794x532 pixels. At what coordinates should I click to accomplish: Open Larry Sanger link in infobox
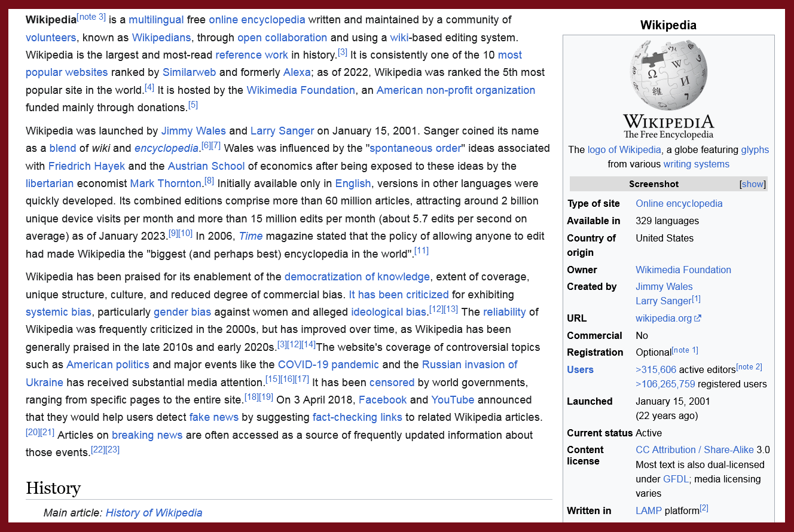pyautogui.click(x=663, y=301)
